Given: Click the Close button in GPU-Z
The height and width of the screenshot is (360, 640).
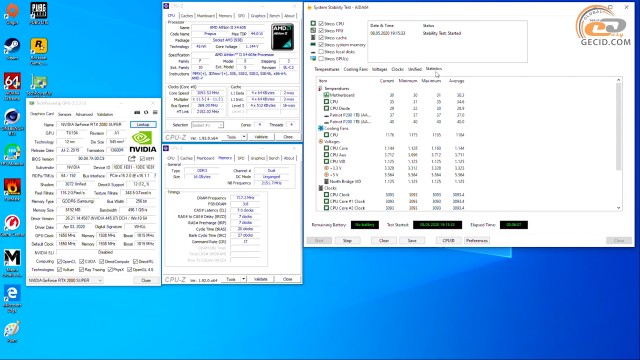Looking at the screenshot, I should 146,280.
